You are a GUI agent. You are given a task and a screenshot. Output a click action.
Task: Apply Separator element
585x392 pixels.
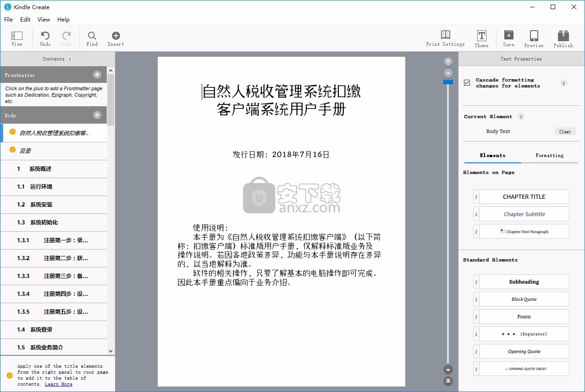(x=524, y=334)
